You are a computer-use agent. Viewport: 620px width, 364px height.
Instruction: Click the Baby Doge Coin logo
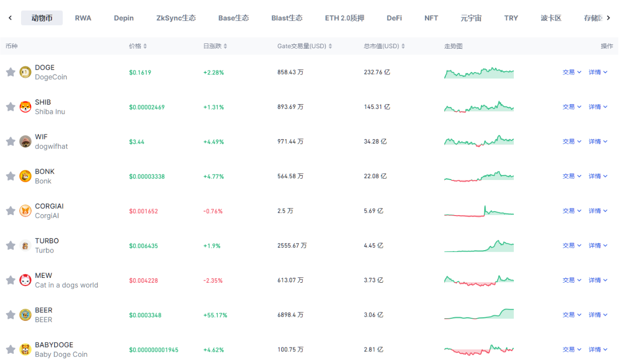25,349
